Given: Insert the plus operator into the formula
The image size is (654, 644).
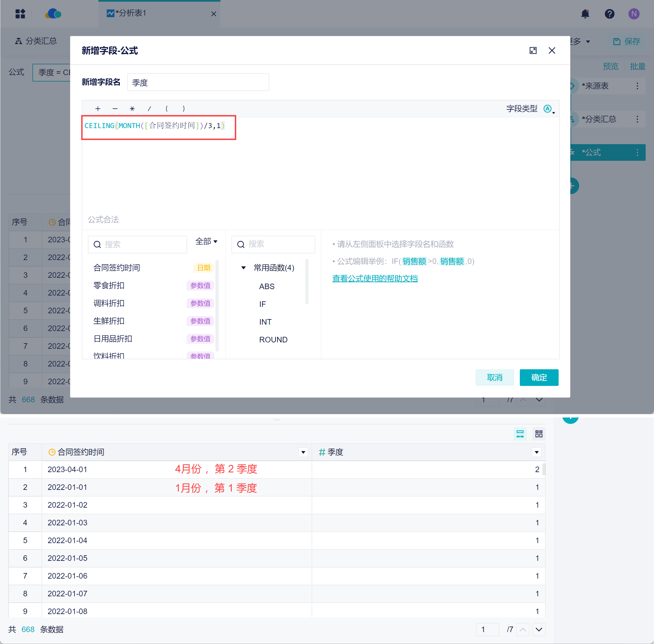Looking at the screenshot, I should coord(98,109).
